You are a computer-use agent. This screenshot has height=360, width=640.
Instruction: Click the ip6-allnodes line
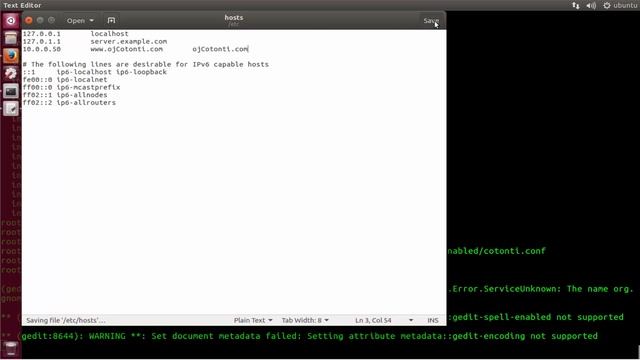(x=65, y=95)
